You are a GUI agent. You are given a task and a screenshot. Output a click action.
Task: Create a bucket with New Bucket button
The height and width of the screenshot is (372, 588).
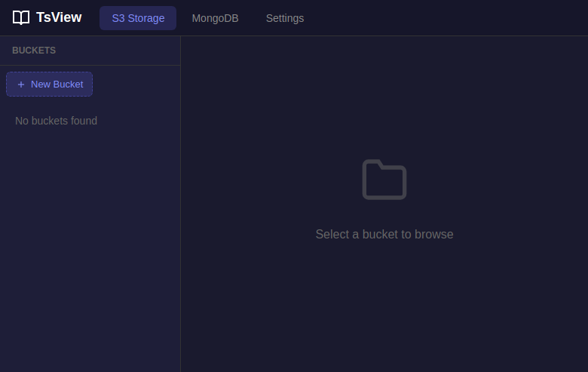tap(50, 85)
